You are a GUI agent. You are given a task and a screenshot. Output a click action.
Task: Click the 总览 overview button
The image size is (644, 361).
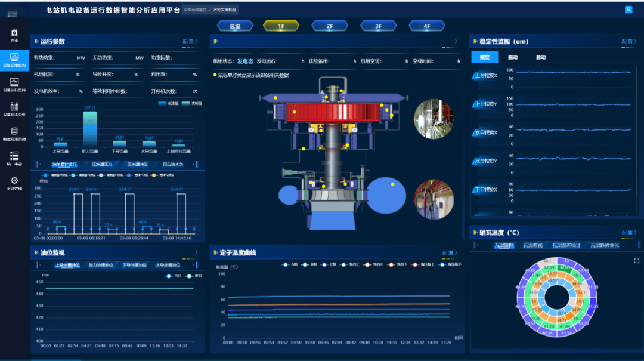point(234,26)
